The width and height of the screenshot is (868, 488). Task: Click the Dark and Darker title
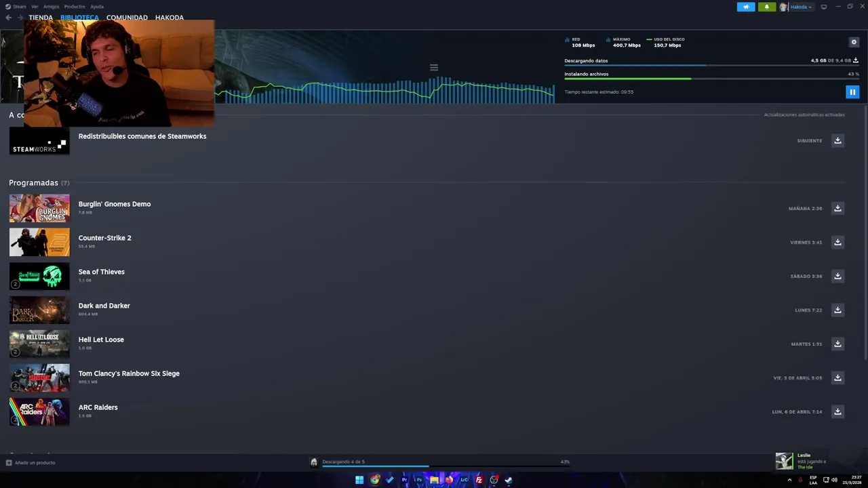point(104,306)
